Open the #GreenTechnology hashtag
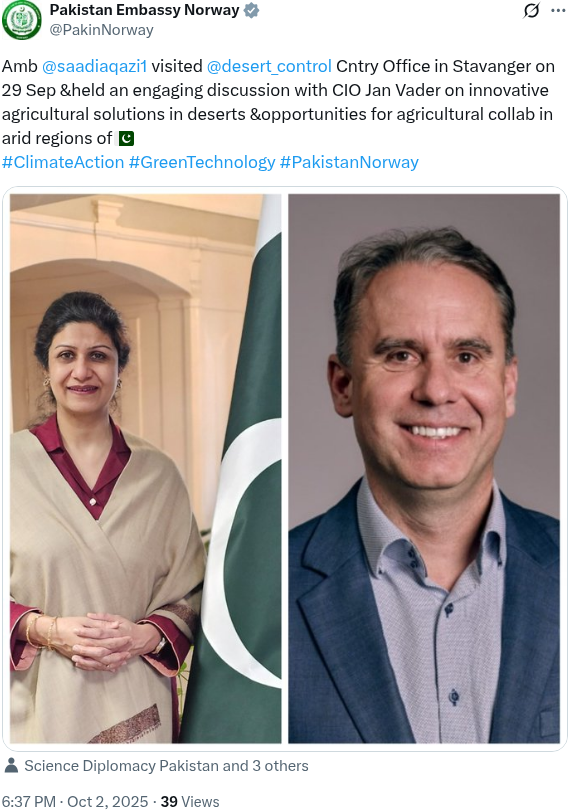Viewport: 570px width, 810px height. (x=202, y=162)
